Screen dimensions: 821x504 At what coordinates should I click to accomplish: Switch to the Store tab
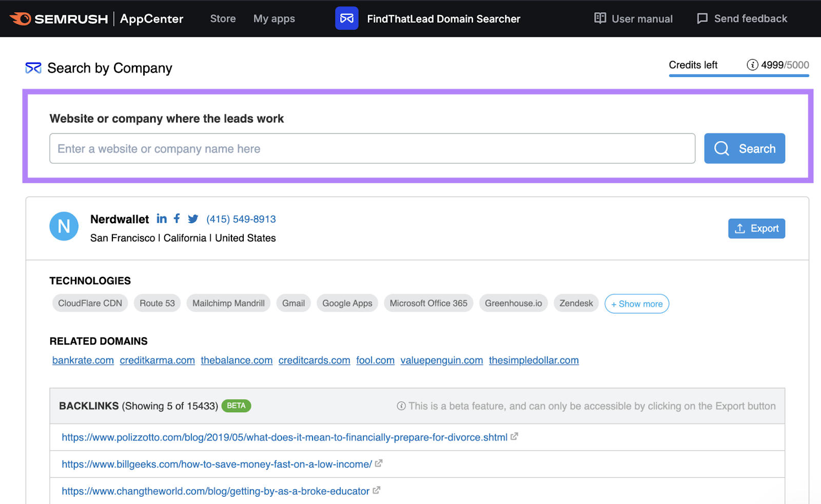pyautogui.click(x=223, y=18)
